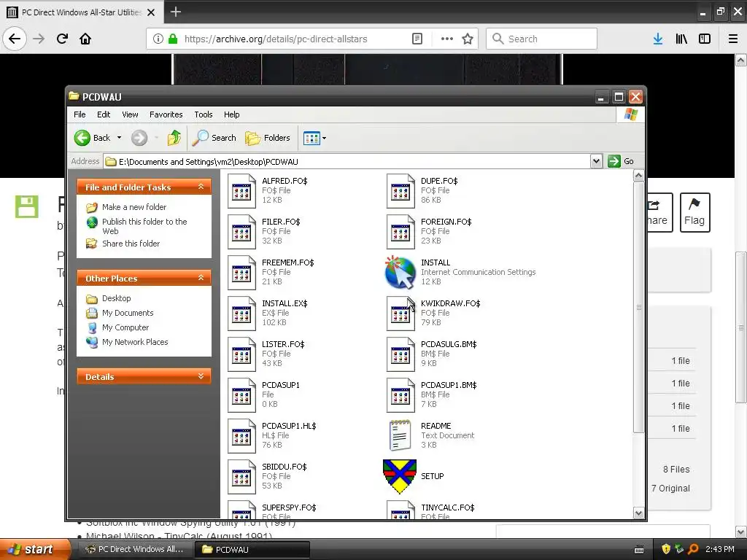Go to Desktop in Other Places
This screenshot has height=560, width=747.
coord(116,298)
